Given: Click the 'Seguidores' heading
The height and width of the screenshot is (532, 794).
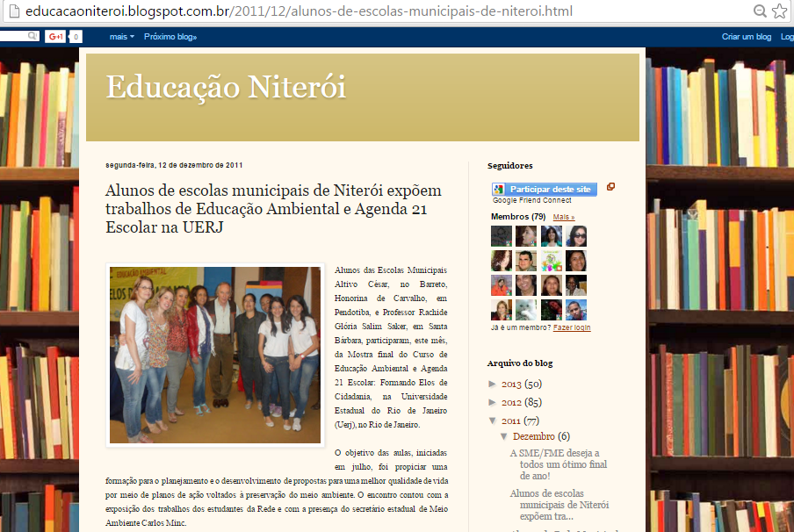Looking at the screenshot, I should coord(510,166).
